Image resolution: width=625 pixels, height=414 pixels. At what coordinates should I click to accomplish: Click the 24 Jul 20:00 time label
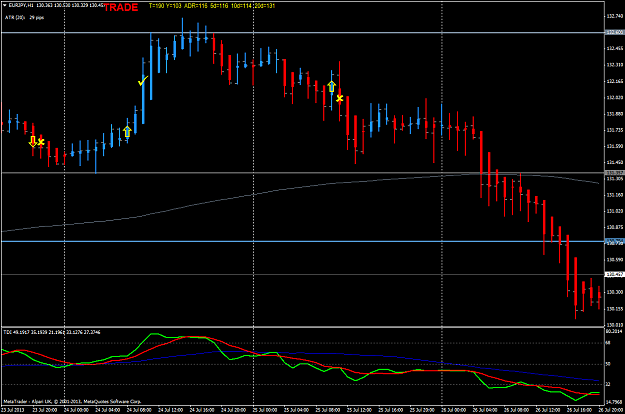click(233, 410)
